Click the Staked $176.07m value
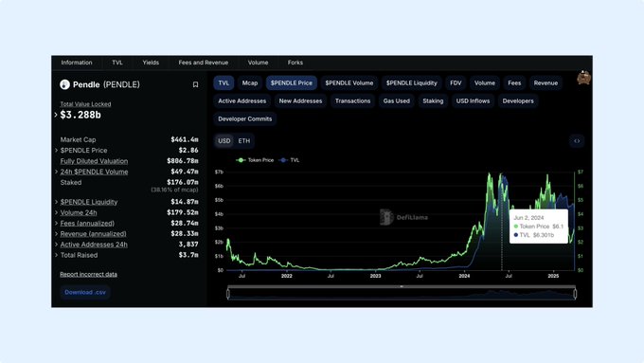This screenshot has height=363, width=644. [x=183, y=182]
